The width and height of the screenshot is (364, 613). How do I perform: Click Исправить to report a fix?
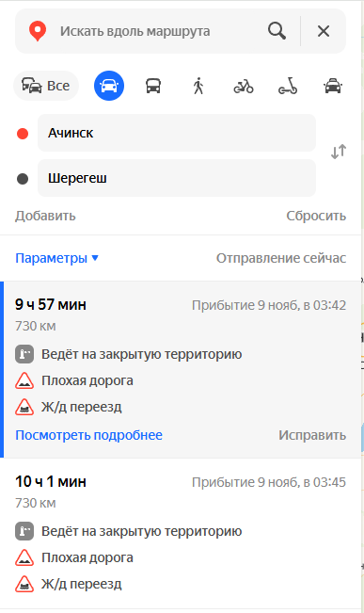click(312, 435)
